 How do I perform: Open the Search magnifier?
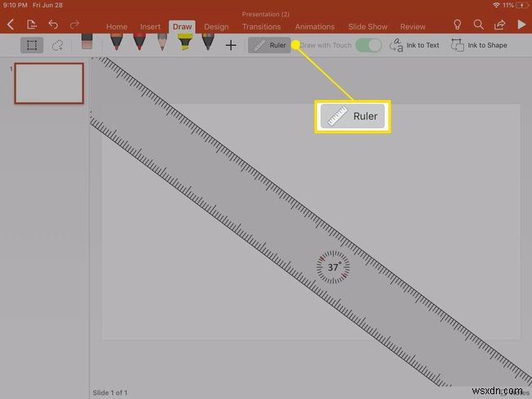pyautogui.click(x=479, y=25)
